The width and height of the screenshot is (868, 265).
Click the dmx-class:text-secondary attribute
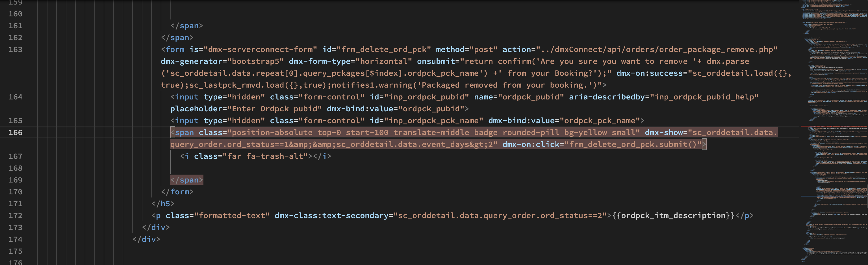tap(331, 216)
